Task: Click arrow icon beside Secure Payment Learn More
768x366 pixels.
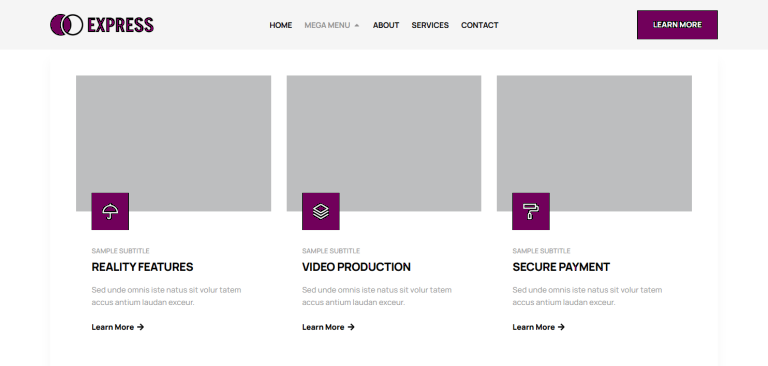Action: click(x=561, y=327)
